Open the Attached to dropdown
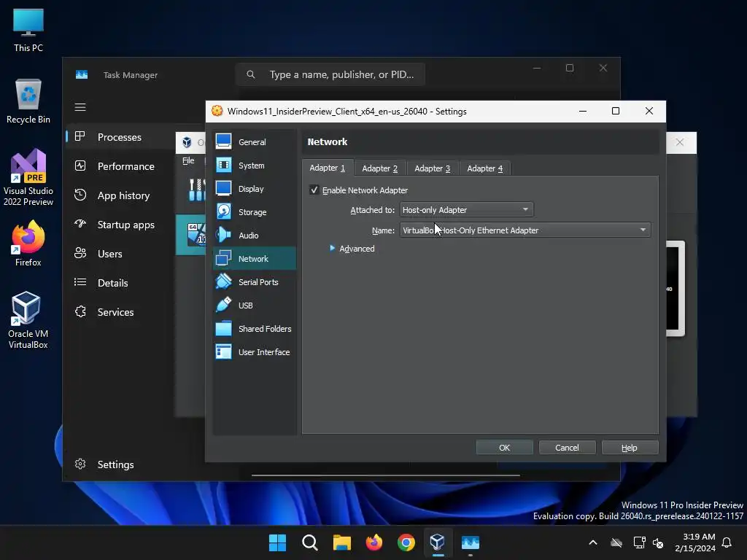 click(x=466, y=209)
